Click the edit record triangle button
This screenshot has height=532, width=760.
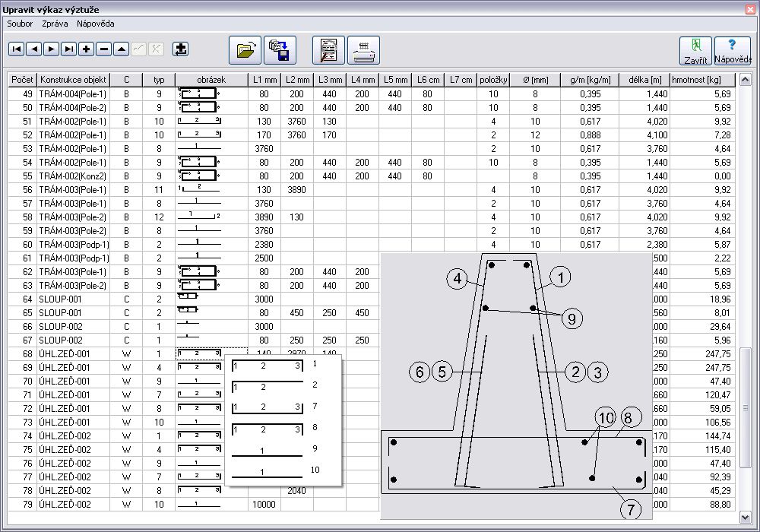click(121, 49)
